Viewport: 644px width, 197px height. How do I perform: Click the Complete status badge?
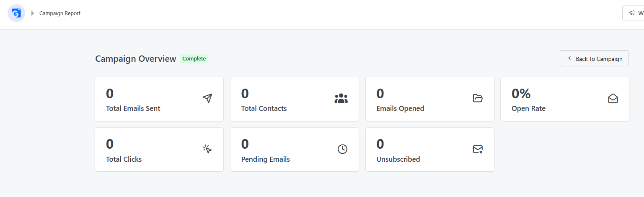[x=194, y=59]
